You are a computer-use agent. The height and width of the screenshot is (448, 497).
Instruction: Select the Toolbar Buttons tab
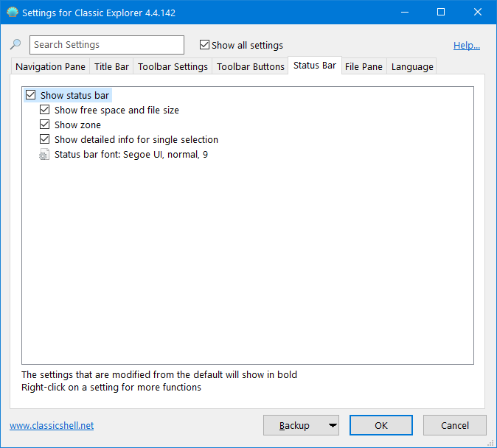click(251, 66)
